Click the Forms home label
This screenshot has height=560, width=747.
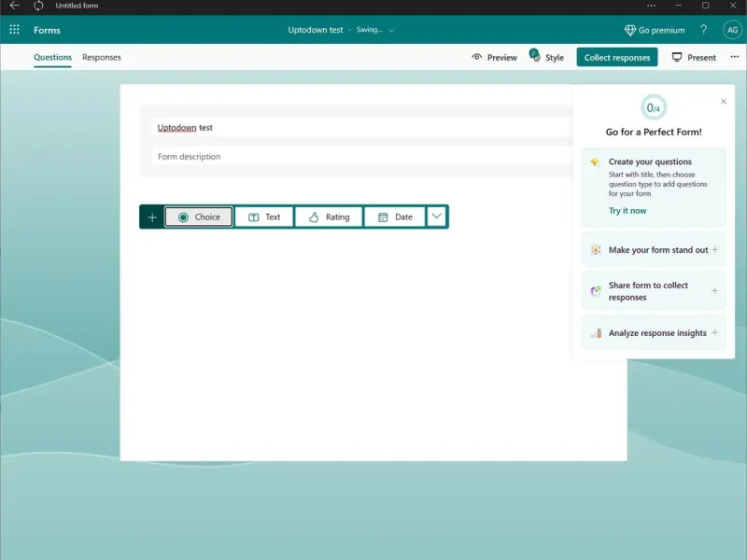pos(47,30)
